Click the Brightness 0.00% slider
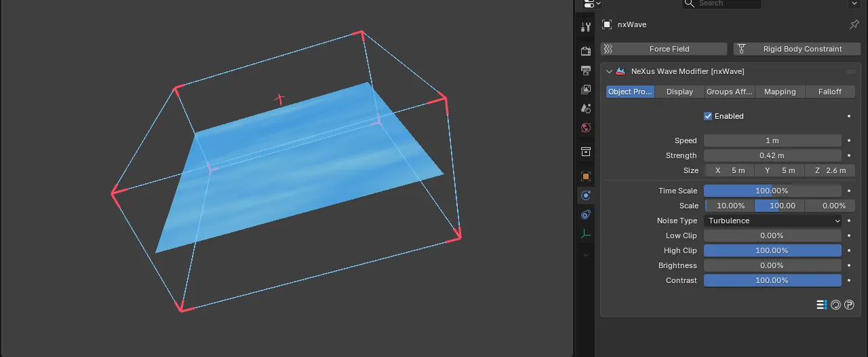This screenshot has width=868, height=357. click(x=772, y=265)
